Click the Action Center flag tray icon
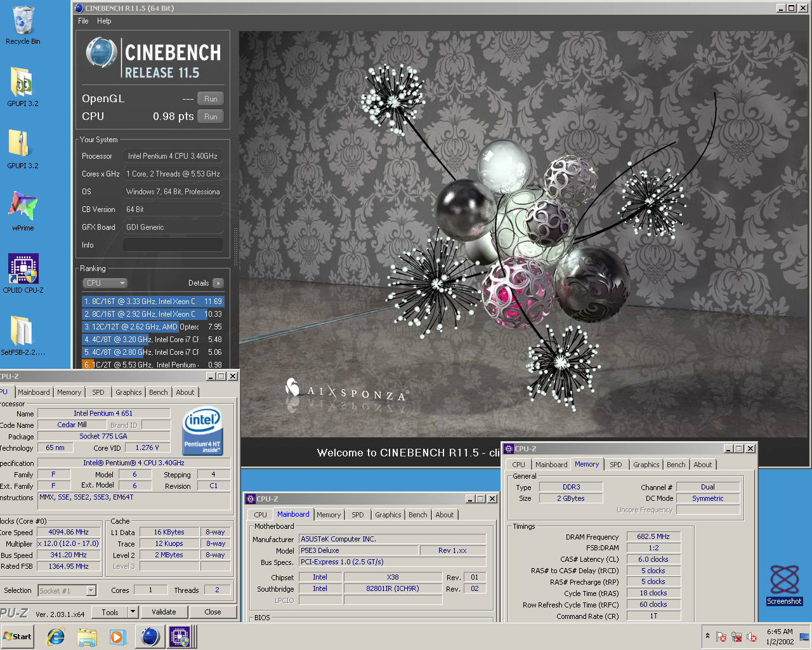Image resolution: width=812 pixels, height=650 pixels. tap(721, 637)
